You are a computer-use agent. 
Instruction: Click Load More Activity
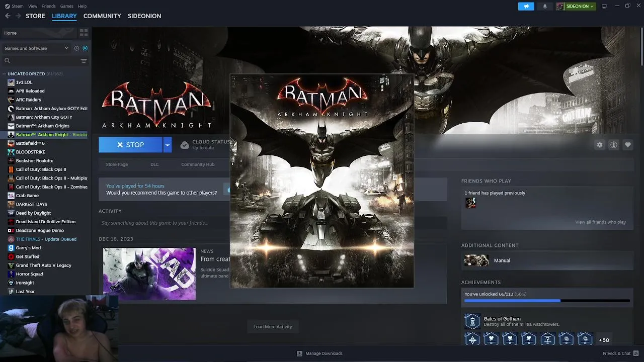click(273, 327)
